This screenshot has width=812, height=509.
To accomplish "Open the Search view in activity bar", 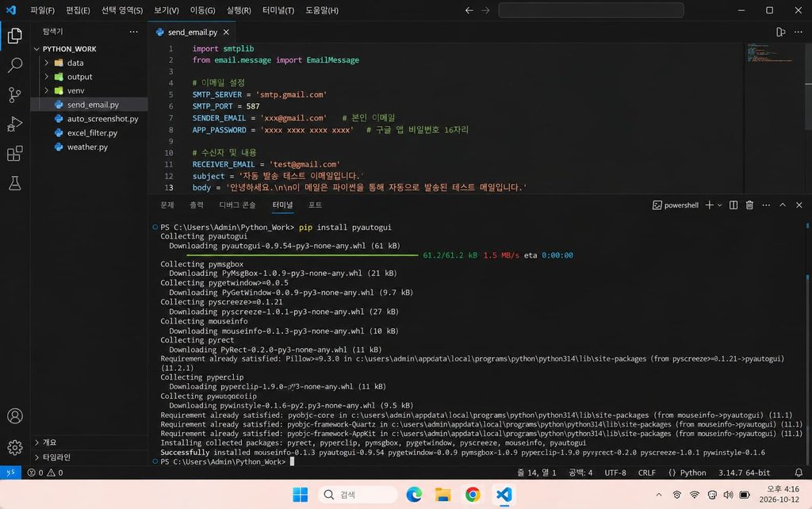I will click(x=14, y=65).
